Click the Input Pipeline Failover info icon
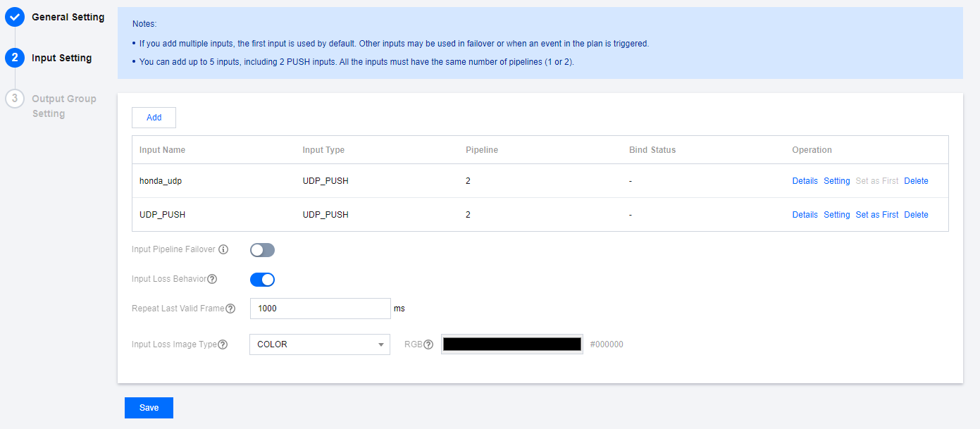 (x=223, y=249)
